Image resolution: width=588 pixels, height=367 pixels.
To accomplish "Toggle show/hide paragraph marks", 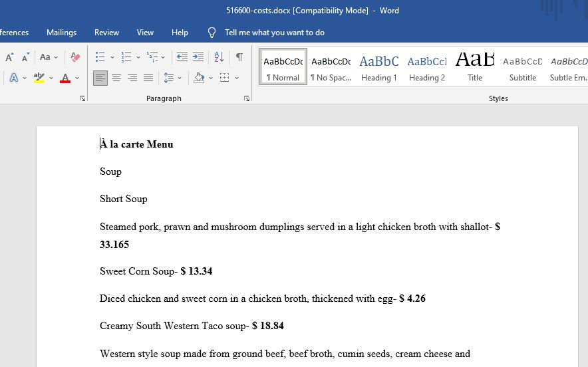I will pyautogui.click(x=239, y=57).
